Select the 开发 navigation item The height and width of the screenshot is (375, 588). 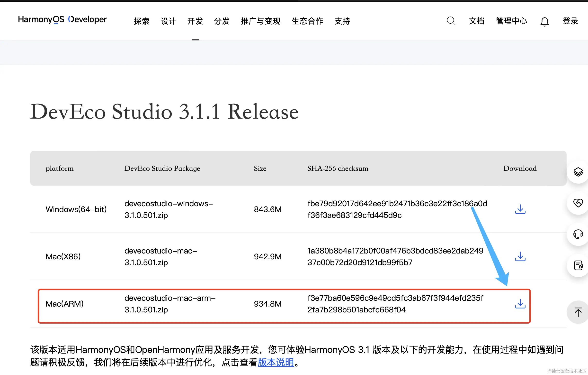pos(195,21)
